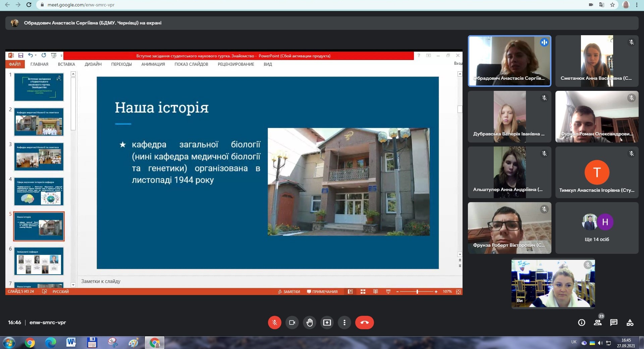Click volume icon in system tray
This screenshot has width=644, height=349.
600,343
